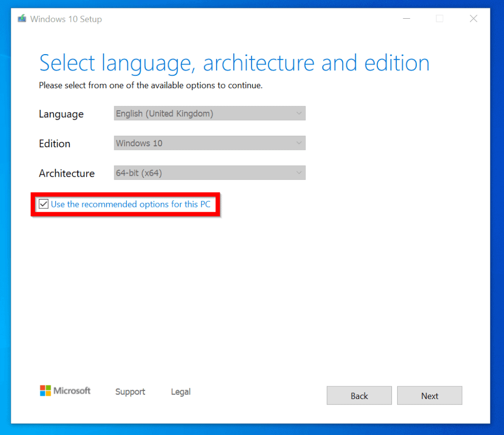Open the Legal link
Screen dimensions: 504x435
click(181, 392)
